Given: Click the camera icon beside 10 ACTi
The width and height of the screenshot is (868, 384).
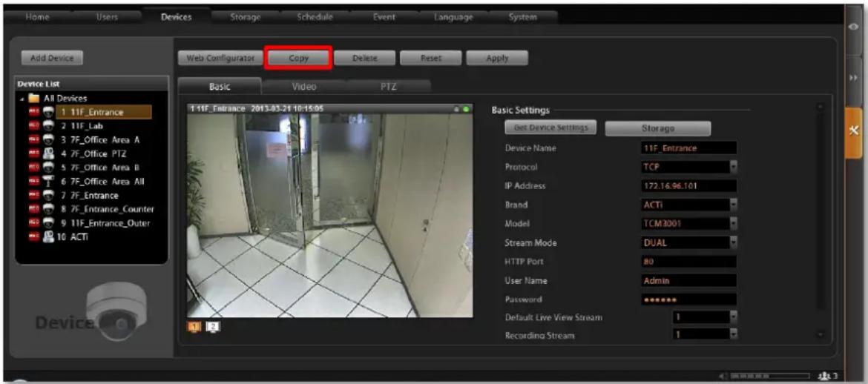Looking at the screenshot, I should pos(47,236).
